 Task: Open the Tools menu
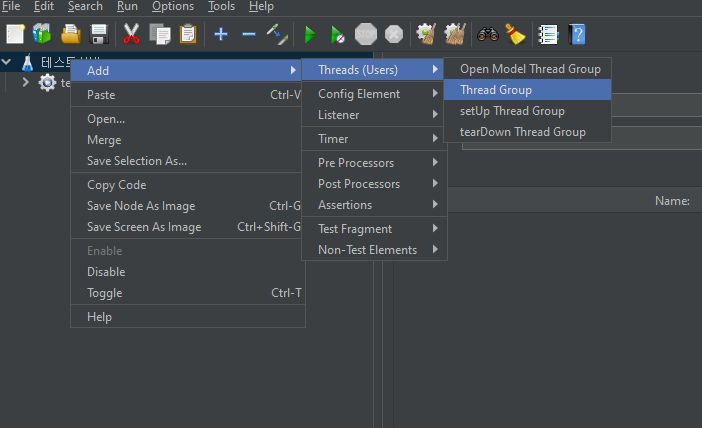click(x=221, y=6)
